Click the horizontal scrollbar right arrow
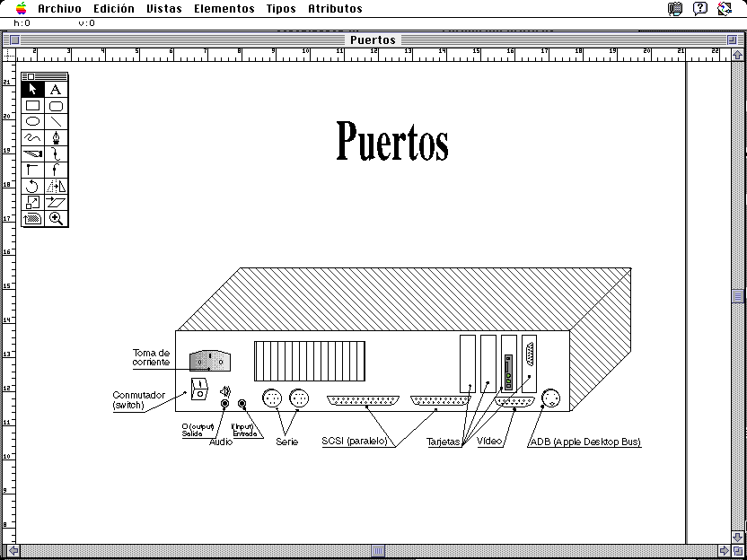This screenshot has width=747, height=560. 724,550
